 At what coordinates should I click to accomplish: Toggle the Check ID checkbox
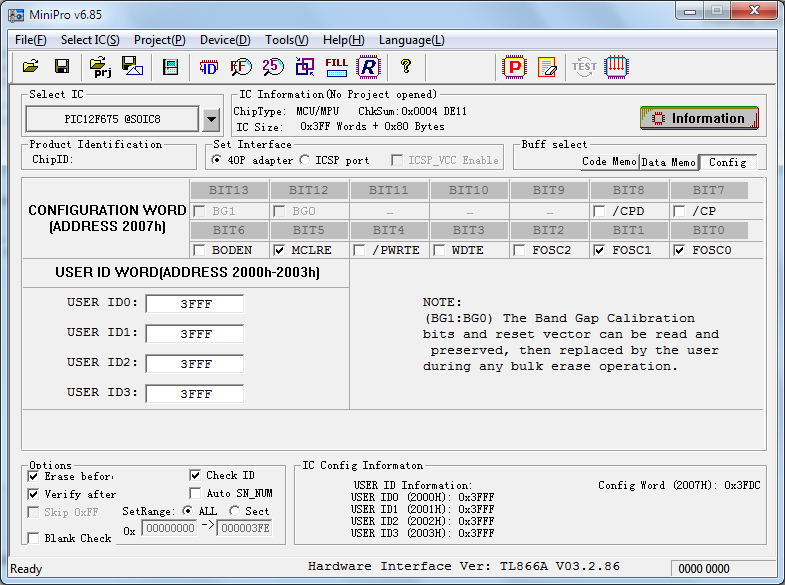click(195, 475)
